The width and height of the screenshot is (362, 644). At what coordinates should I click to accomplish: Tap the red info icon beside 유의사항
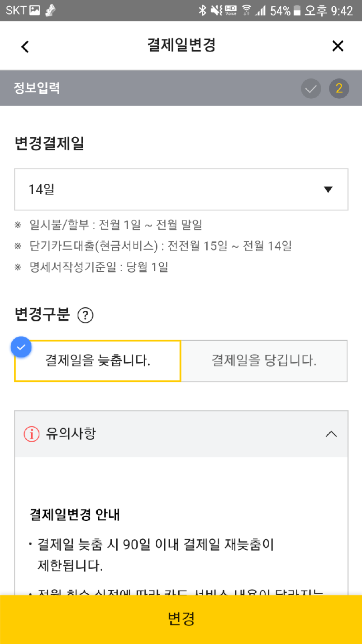32,434
